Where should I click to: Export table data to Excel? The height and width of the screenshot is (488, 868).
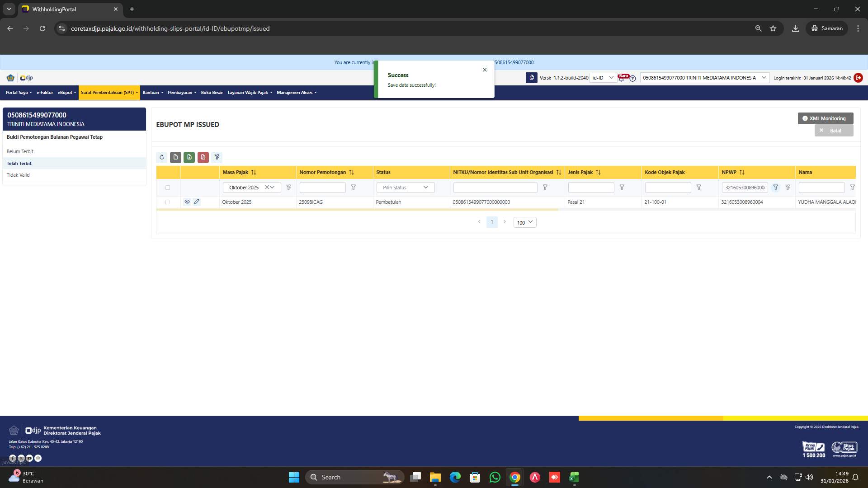[x=189, y=157]
